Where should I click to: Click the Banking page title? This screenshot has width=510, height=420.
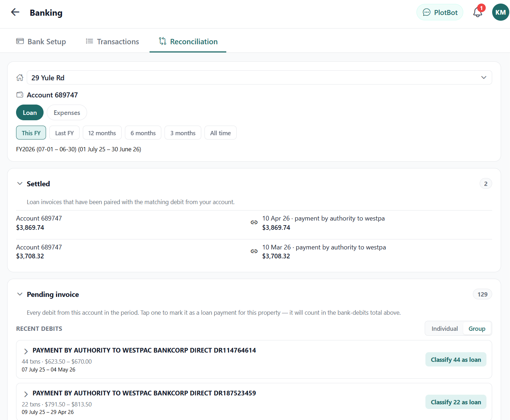pos(46,12)
